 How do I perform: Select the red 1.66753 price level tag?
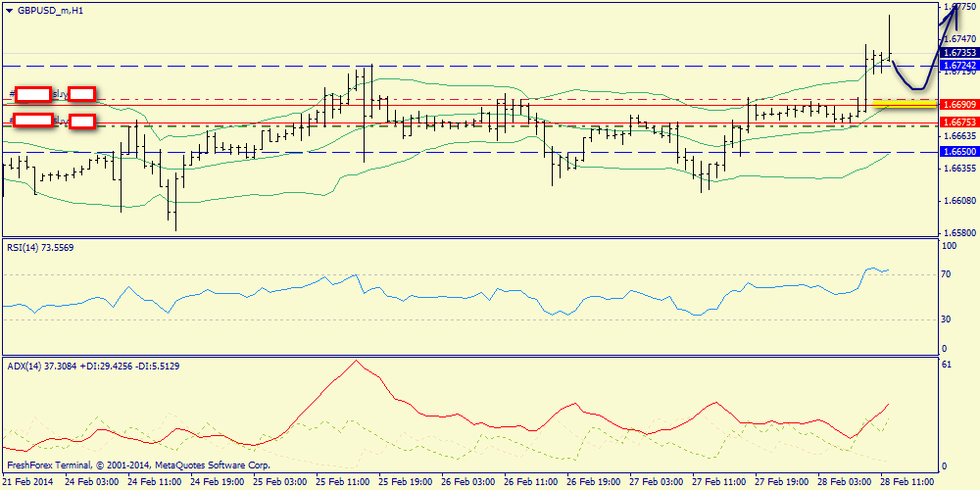click(x=956, y=122)
